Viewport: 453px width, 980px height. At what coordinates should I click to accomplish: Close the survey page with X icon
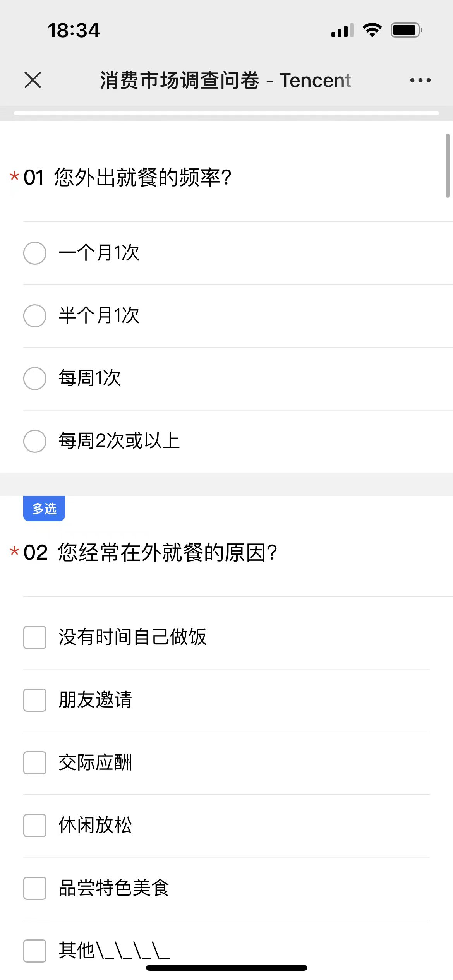click(x=33, y=80)
